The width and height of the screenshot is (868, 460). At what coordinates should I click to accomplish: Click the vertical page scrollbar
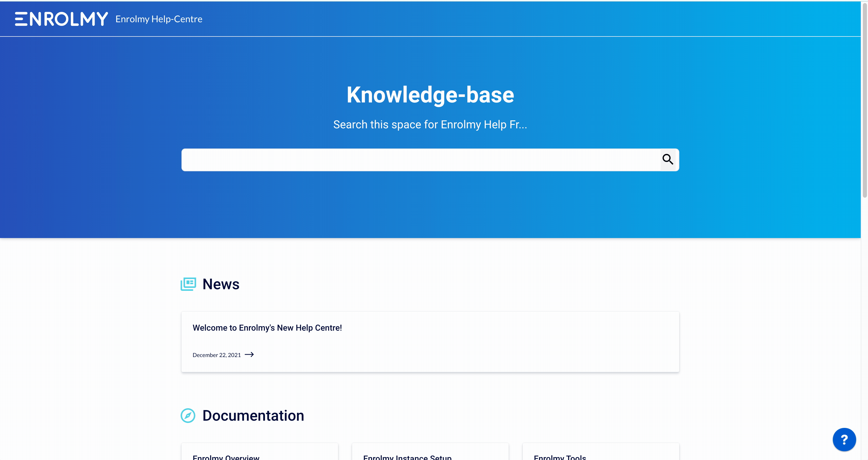point(864,100)
